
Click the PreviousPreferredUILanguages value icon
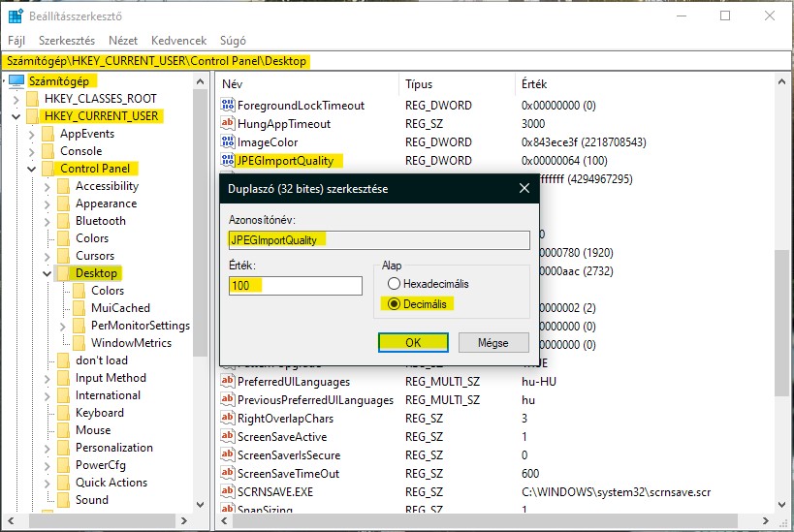(x=228, y=399)
